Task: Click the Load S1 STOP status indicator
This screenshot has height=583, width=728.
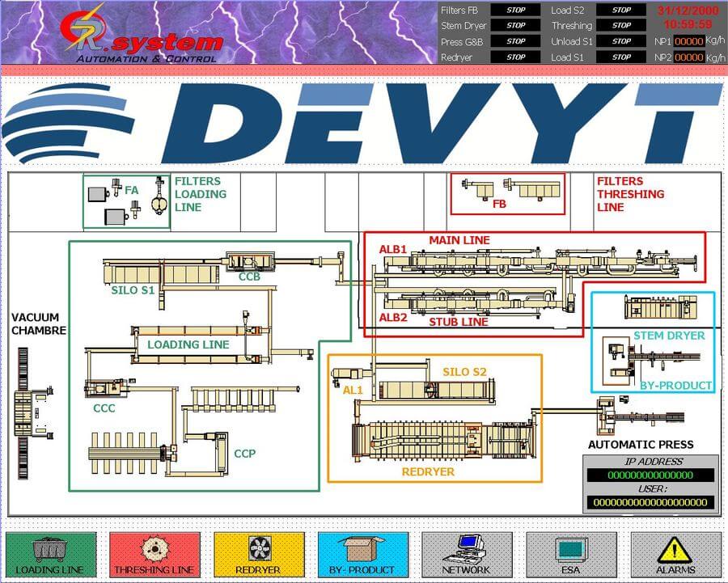Action: [x=621, y=57]
